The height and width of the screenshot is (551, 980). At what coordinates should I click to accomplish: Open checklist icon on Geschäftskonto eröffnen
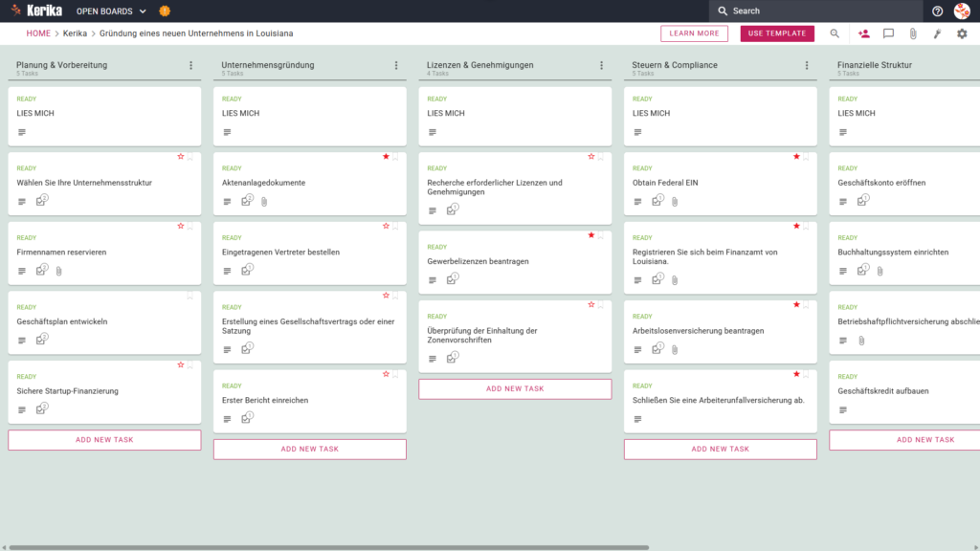click(862, 201)
